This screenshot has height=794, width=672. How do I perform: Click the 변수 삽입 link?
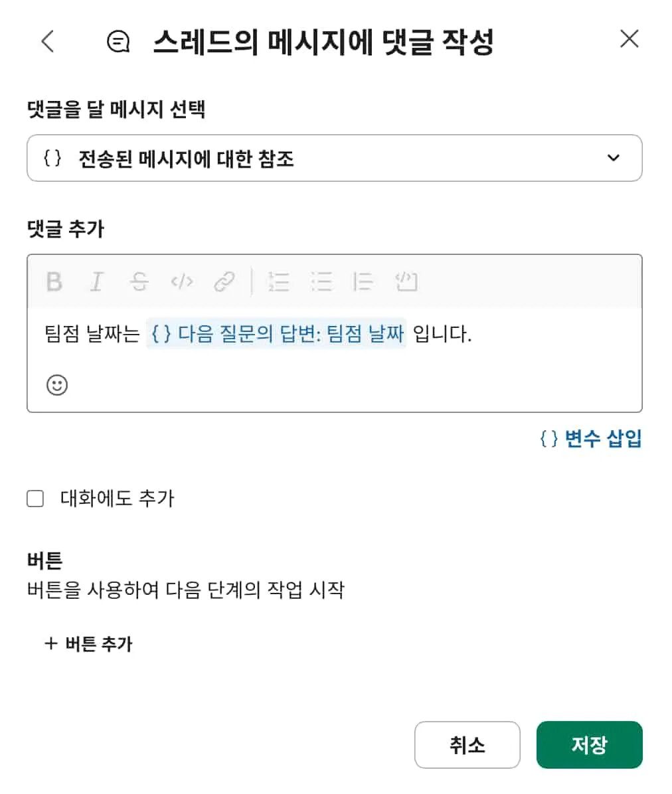pyautogui.click(x=590, y=439)
